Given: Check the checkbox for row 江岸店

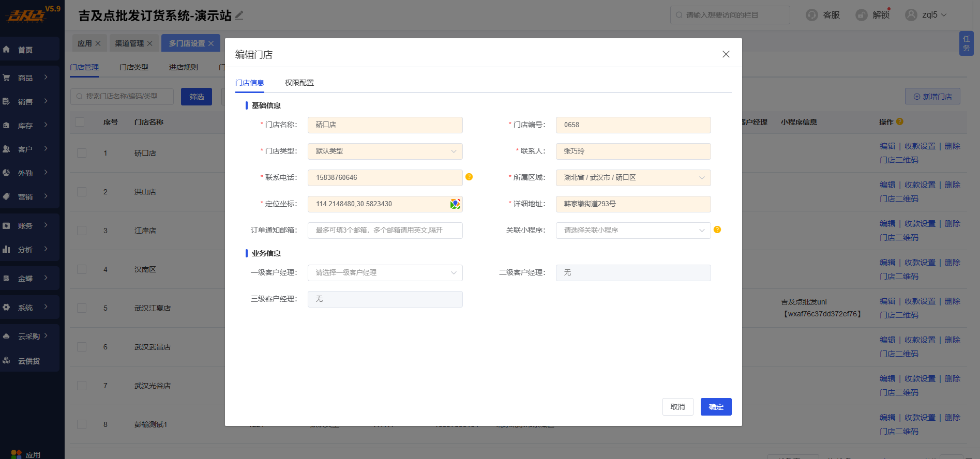Looking at the screenshot, I should click(82, 231).
